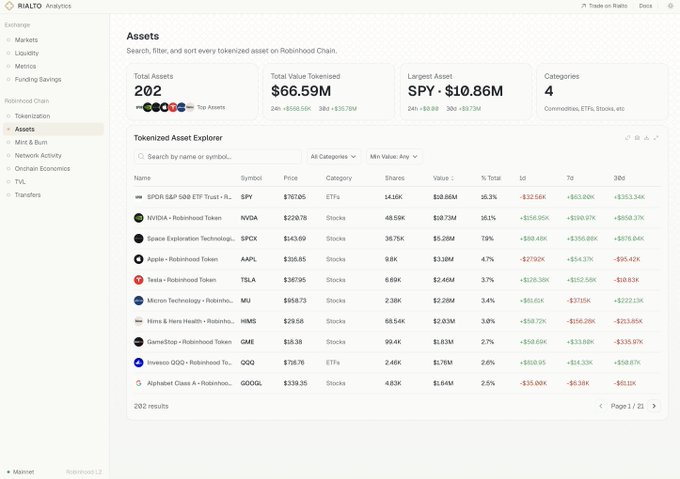Open the Docs link
This screenshot has height=479, width=680.
click(x=645, y=6)
